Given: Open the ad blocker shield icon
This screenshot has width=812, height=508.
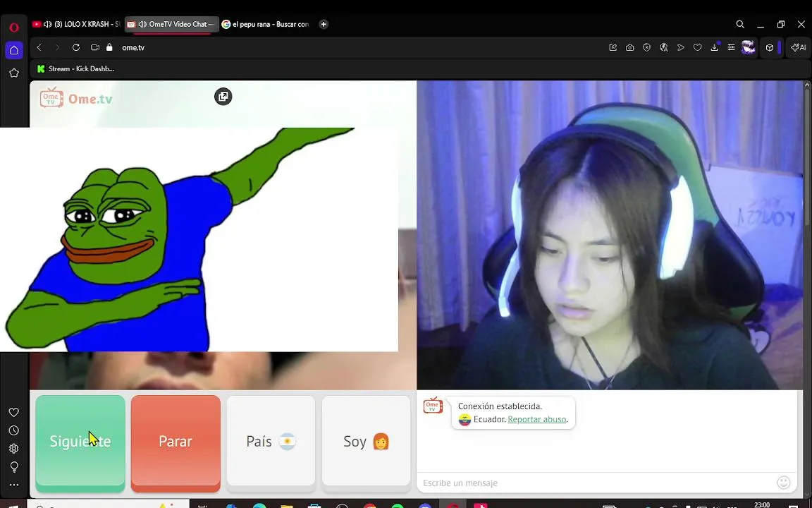Looking at the screenshot, I should [647, 47].
